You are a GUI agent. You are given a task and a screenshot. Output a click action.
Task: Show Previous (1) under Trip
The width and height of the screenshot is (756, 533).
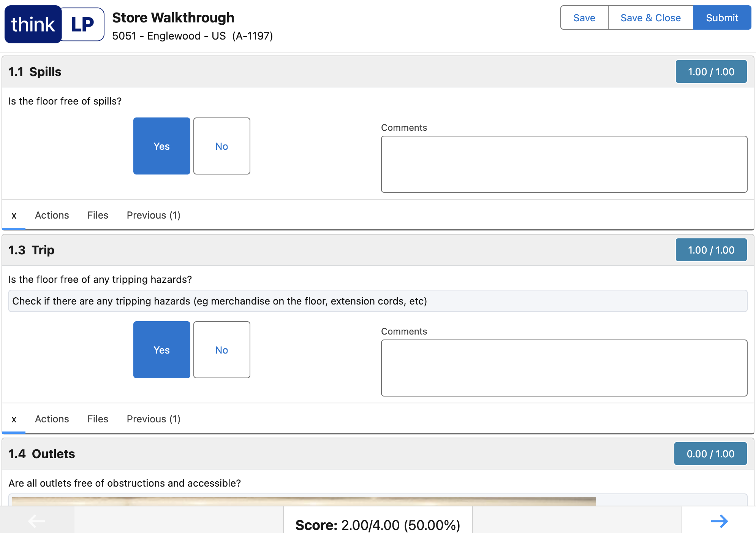[153, 419]
